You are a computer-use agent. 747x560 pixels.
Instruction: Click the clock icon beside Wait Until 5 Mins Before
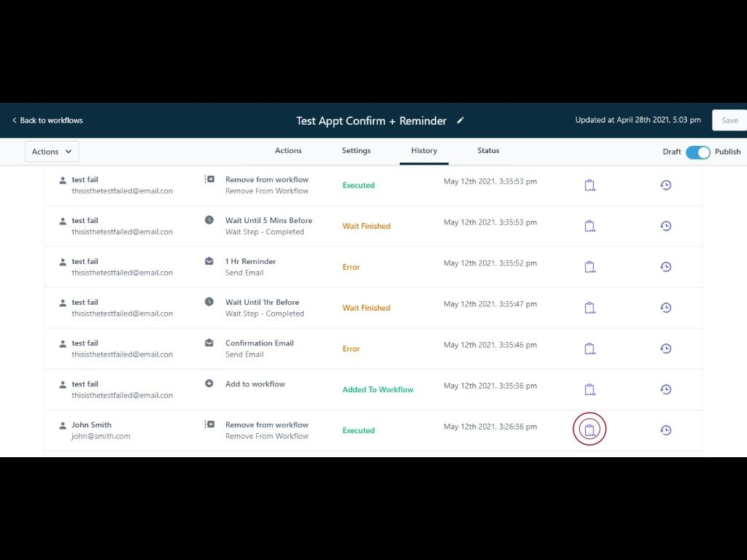pyautogui.click(x=209, y=220)
